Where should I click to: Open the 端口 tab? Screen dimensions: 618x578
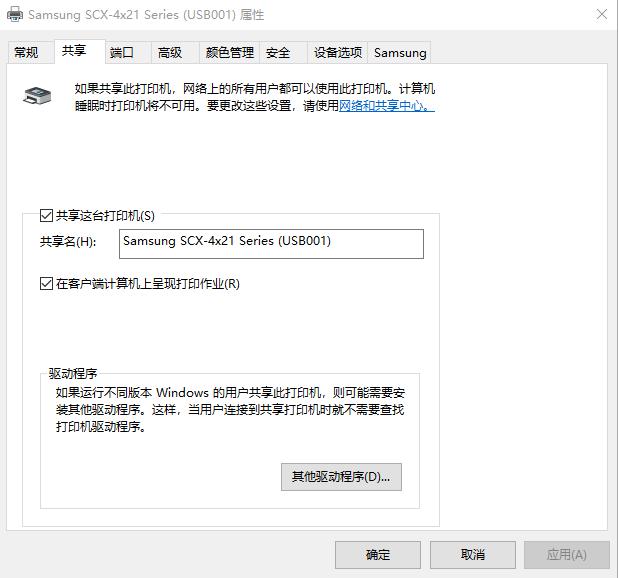(x=128, y=52)
